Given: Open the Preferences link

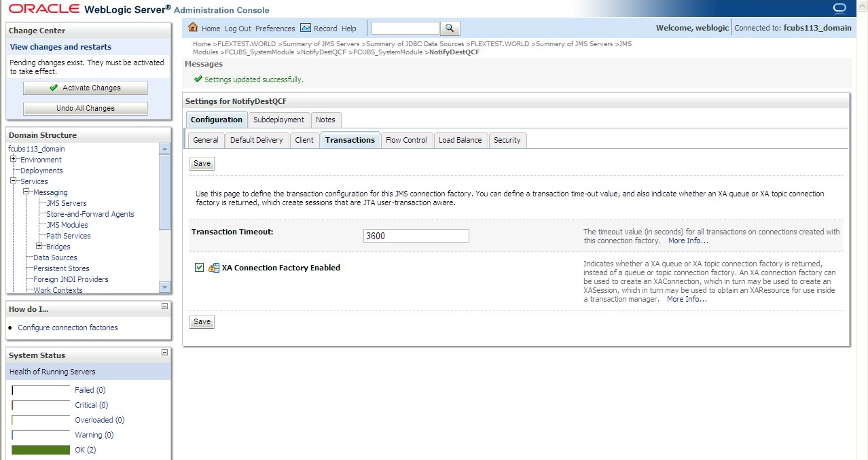Looking at the screenshot, I should [275, 29].
